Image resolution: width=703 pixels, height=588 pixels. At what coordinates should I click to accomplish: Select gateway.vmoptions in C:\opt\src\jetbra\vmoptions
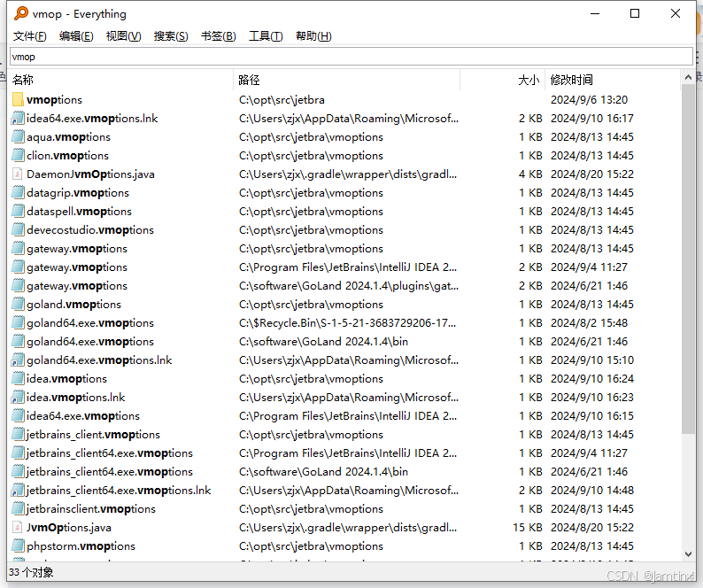pyautogui.click(x=77, y=249)
